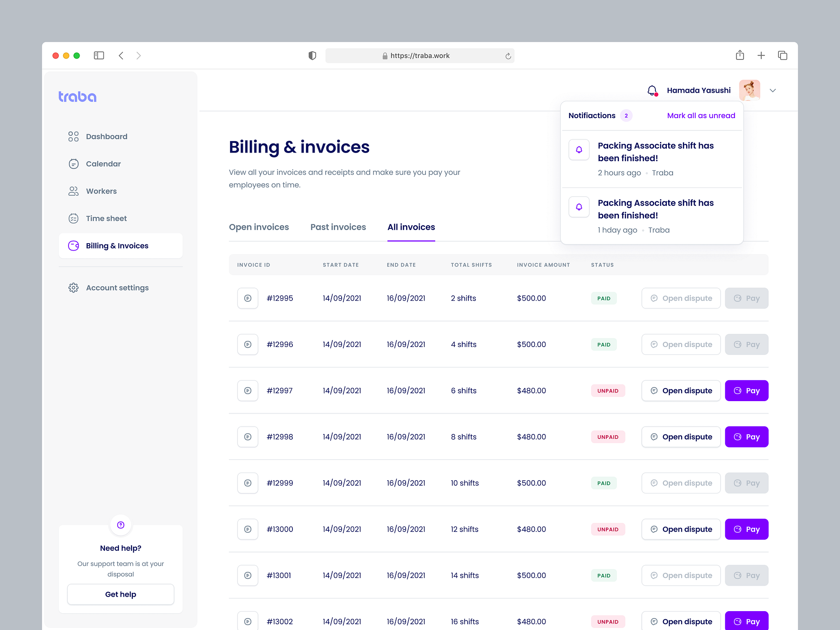Select the Calendar icon in the sidebar
Image resolution: width=840 pixels, height=630 pixels.
click(73, 164)
